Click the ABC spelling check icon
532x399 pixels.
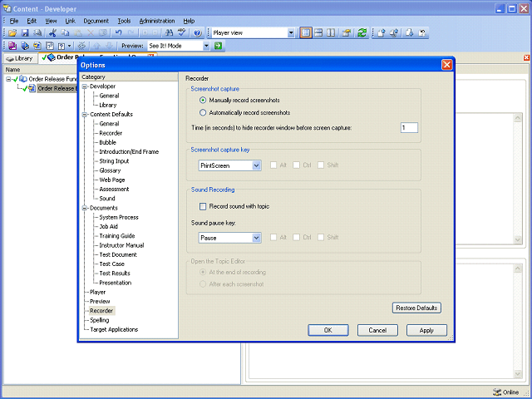click(x=182, y=33)
